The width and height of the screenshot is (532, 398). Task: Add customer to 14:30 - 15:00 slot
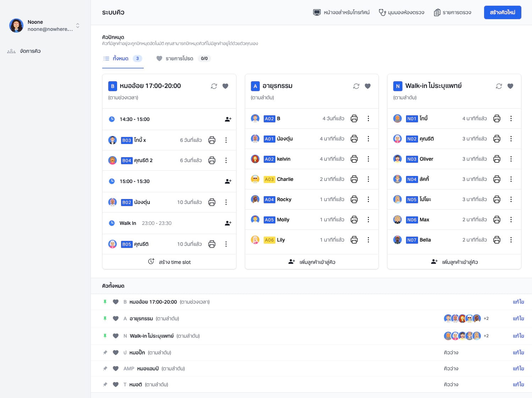click(228, 119)
